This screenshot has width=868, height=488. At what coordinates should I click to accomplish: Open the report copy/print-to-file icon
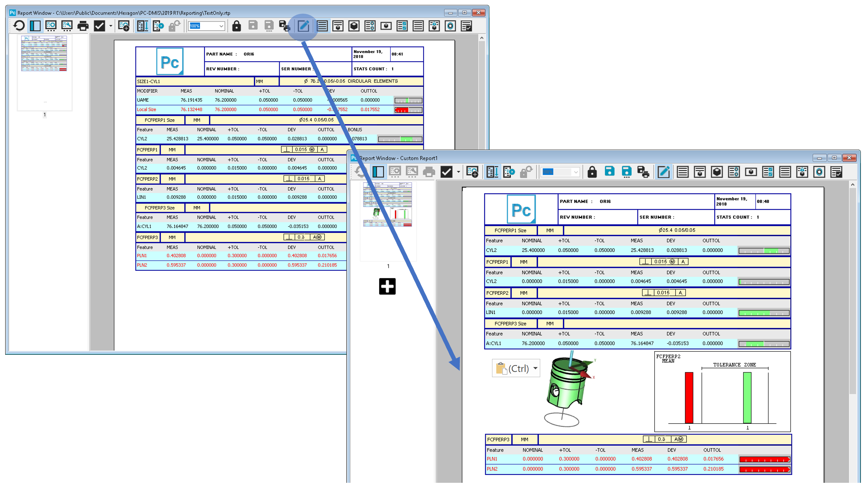pos(284,26)
